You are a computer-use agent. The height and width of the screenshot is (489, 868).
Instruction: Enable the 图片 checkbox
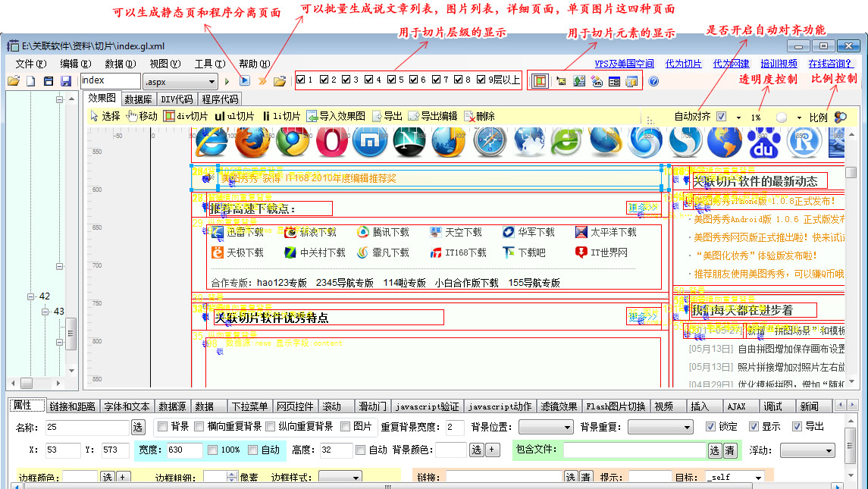(345, 426)
